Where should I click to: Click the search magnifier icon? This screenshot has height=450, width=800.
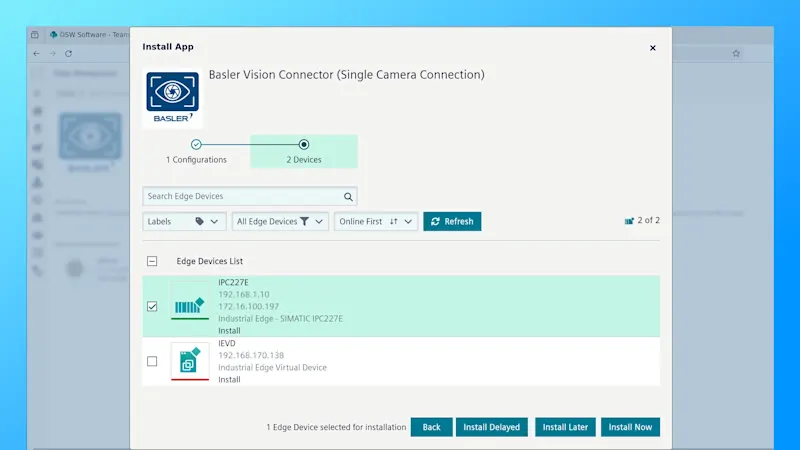348,197
